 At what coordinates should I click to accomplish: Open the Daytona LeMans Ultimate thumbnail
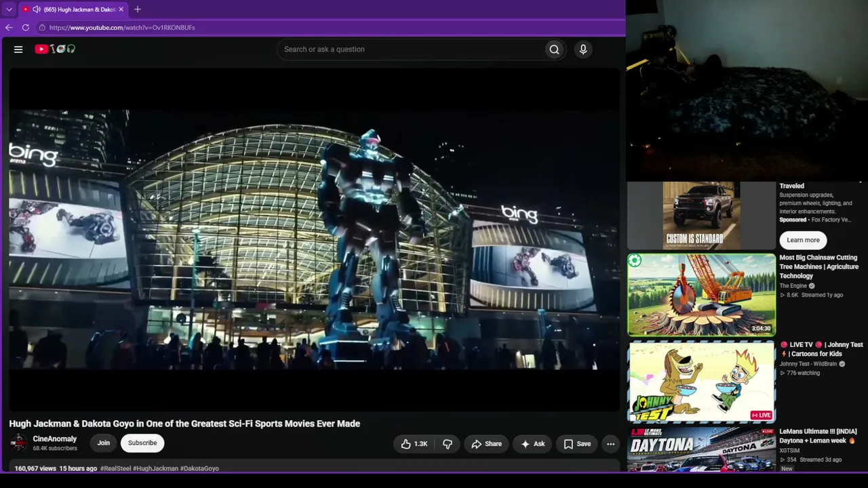click(701, 449)
